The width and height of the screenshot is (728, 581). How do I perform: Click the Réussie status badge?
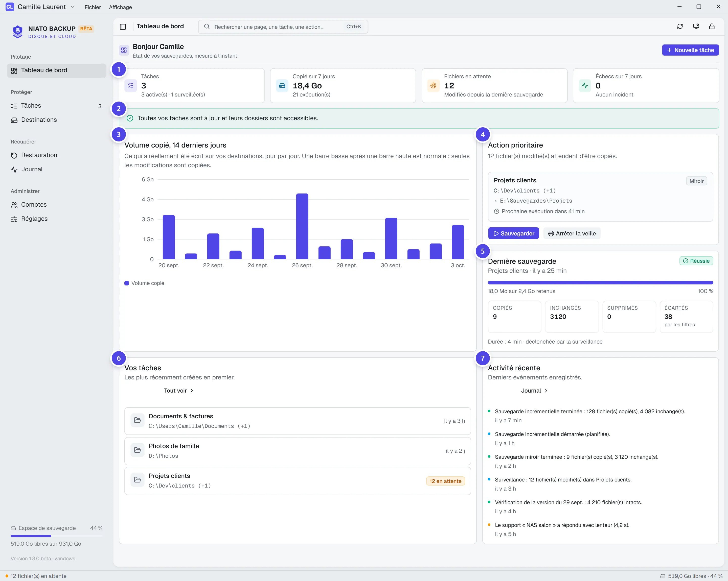pyautogui.click(x=696, y=261)
